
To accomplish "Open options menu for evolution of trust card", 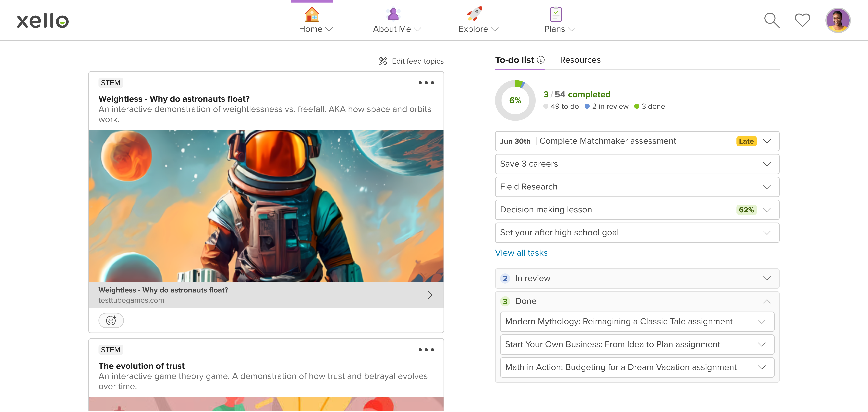I will tap(426, 350).
